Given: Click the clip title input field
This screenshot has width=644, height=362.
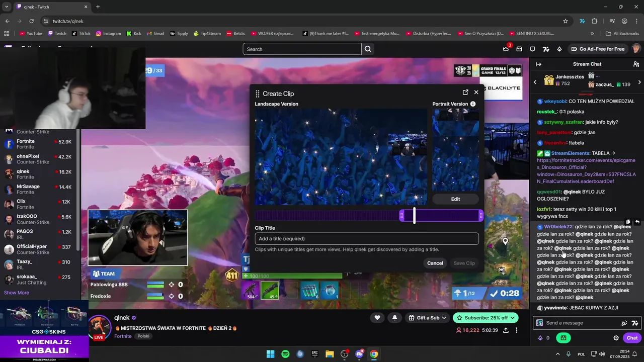Looking at the screenshot, I should tap(367, 239).
